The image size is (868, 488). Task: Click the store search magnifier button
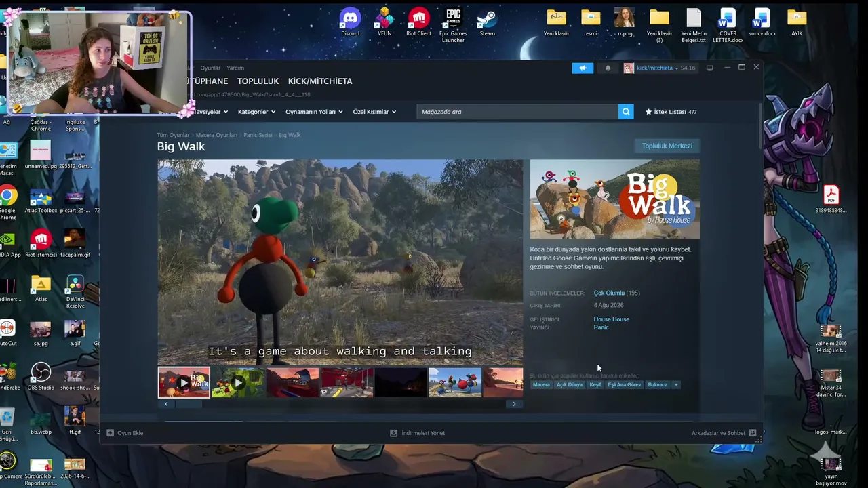(626, 112)
